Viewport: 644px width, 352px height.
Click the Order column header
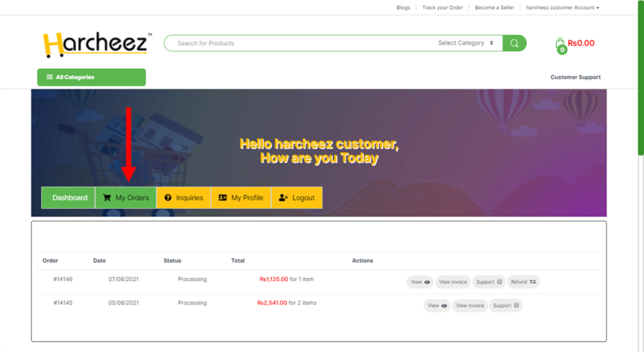50,260
